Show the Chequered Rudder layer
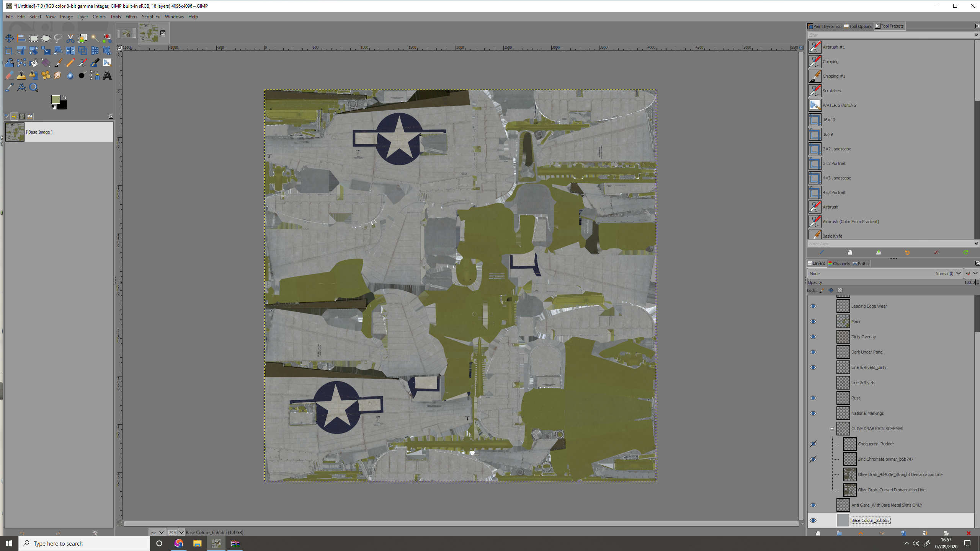 tap(813, 444)
